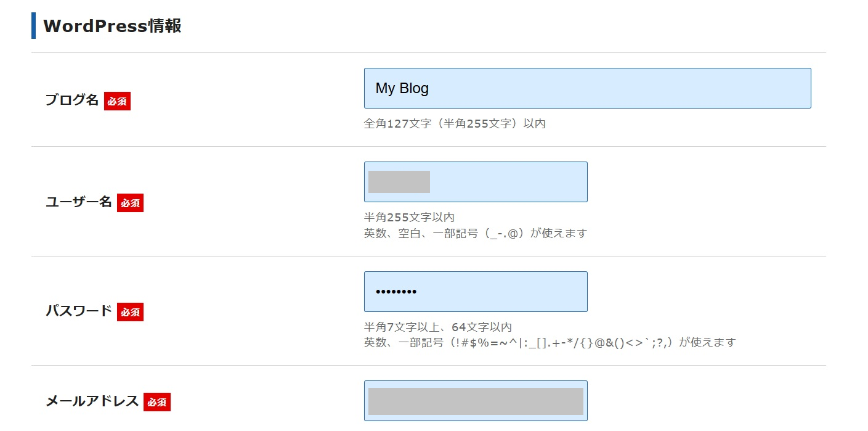Screen dimensions: 868x431
Task: Click the 半角7文字以上、64文字以内 hint text
Action: (x=437, y=327)
